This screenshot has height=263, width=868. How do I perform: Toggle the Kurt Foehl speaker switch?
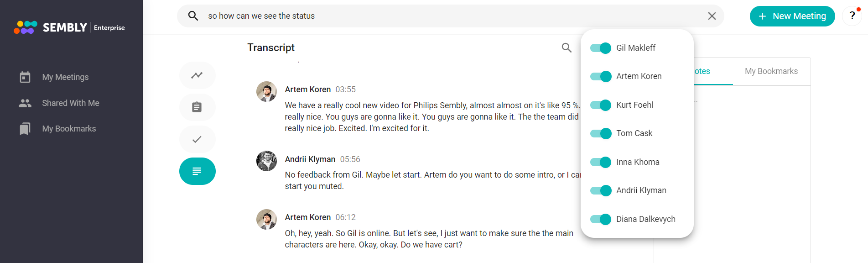coord(601,105)
